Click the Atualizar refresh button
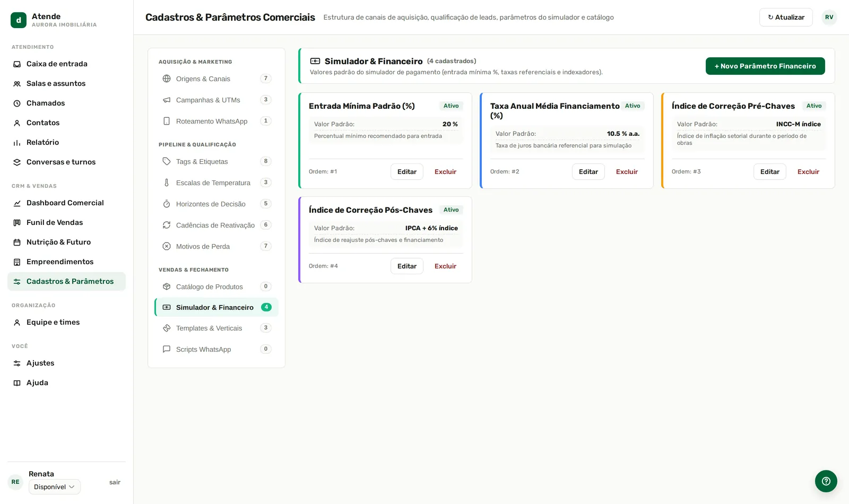This screenshot has width=849, height=504. point(786,18)
